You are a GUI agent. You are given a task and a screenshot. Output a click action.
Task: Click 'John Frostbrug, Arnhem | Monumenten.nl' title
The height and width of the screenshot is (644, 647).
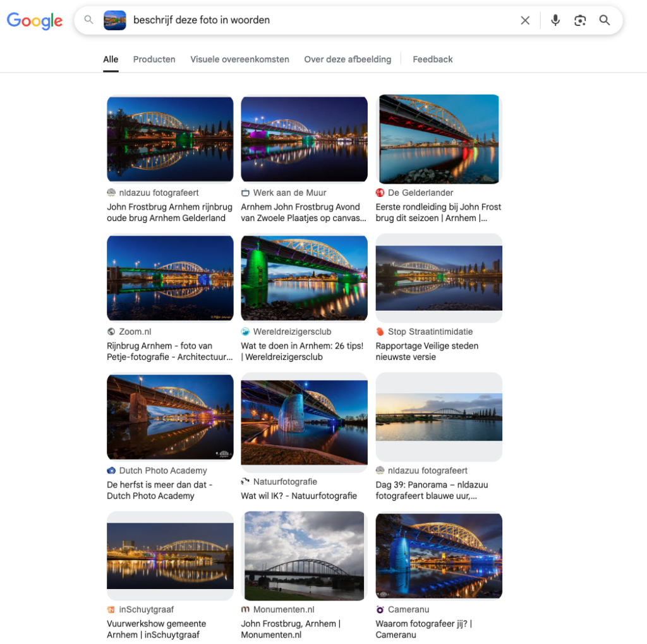click(291, 629)
